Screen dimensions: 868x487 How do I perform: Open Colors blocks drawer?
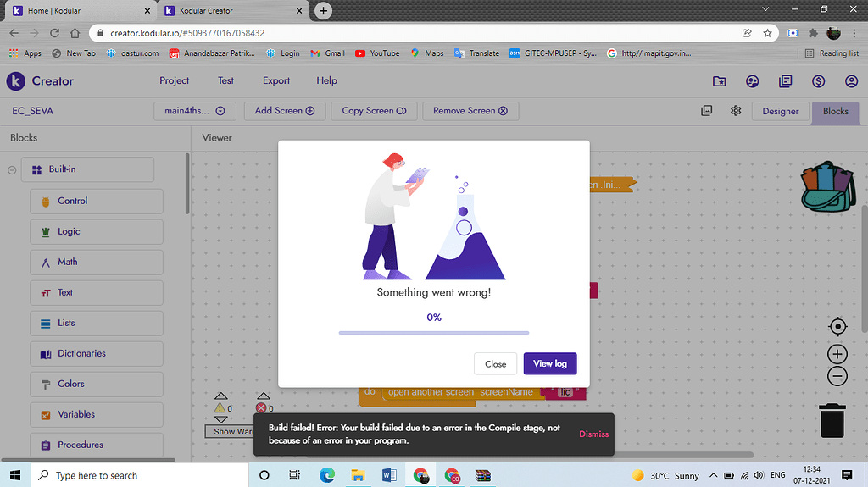[x=97, y=384]
